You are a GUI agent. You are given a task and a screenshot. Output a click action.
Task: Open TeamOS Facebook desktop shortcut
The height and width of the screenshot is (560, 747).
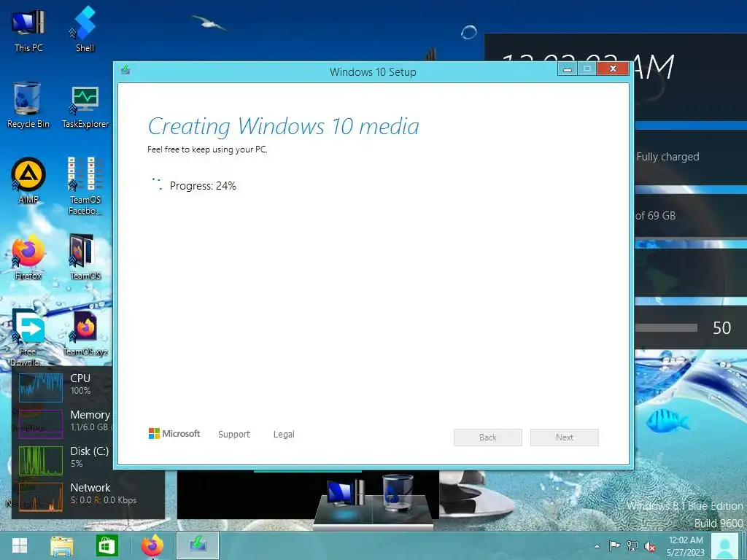click(85, 186)
